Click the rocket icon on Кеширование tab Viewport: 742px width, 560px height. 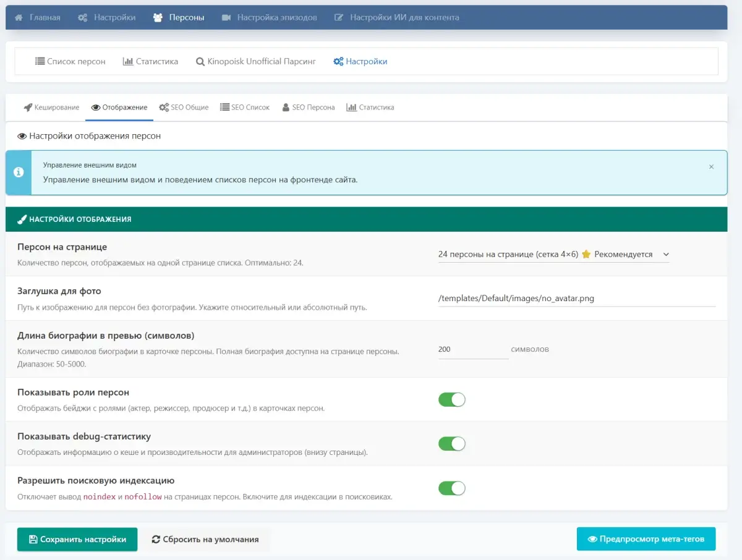pos(28,107)
